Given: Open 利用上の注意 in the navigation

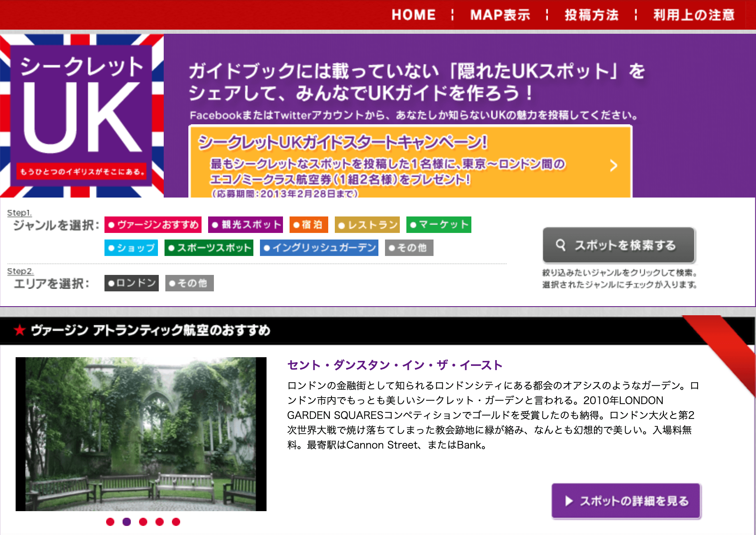Looking at the screenshot, I should [693, 15].
